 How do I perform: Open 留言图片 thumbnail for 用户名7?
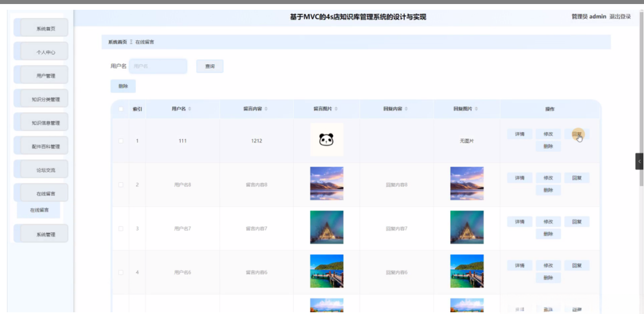(x=327, y=227)
